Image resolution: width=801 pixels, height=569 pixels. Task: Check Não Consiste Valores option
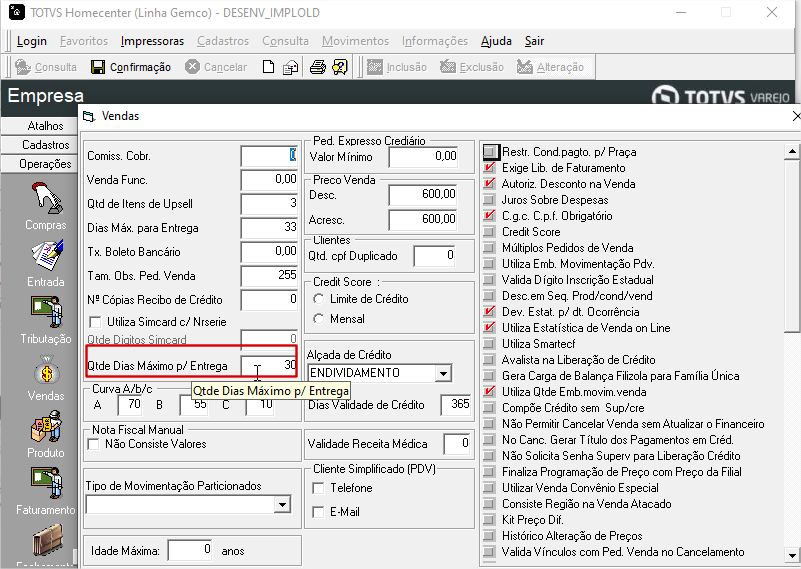[93, 444]
